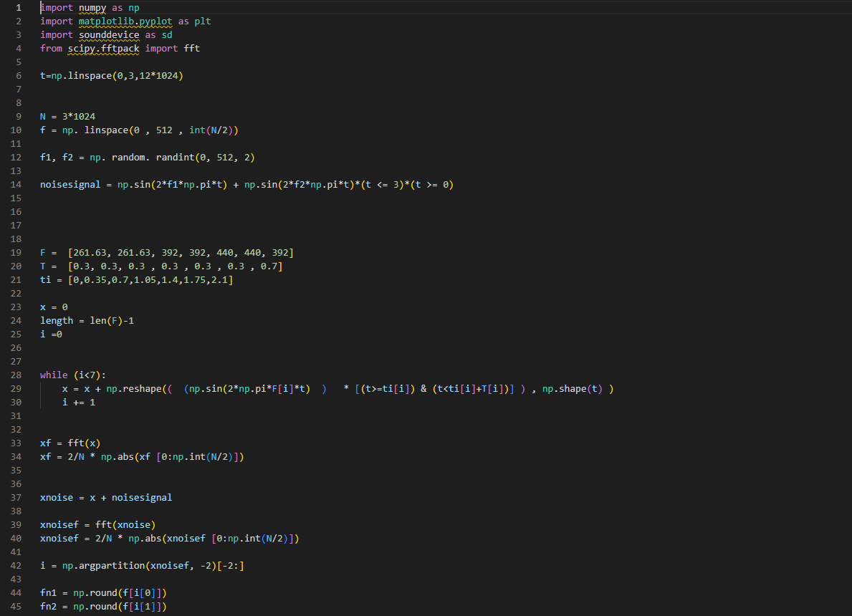Click the 'fn2 = np.round(f[i[1]])' line
This screenshot has height=616, width=852.
[103, 606]
